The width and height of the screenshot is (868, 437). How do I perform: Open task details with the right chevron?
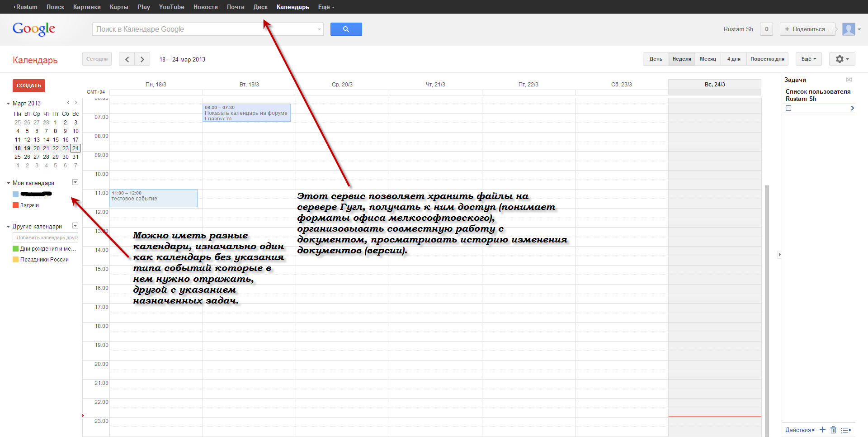pos(852,108)
